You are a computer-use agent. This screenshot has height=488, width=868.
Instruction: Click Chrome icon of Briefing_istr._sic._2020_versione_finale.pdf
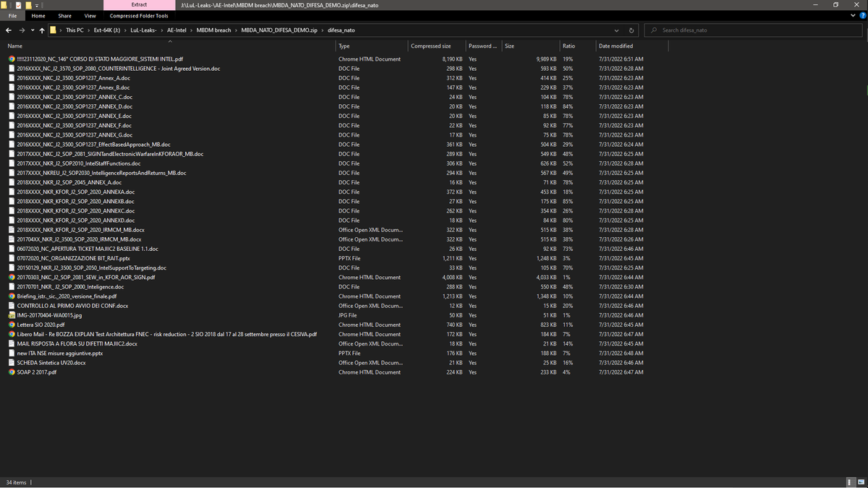[12, 296]
